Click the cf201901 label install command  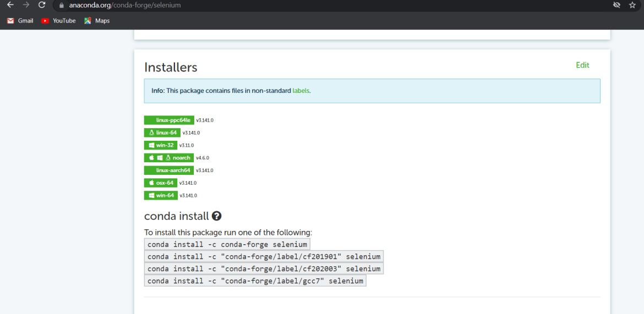264,257
